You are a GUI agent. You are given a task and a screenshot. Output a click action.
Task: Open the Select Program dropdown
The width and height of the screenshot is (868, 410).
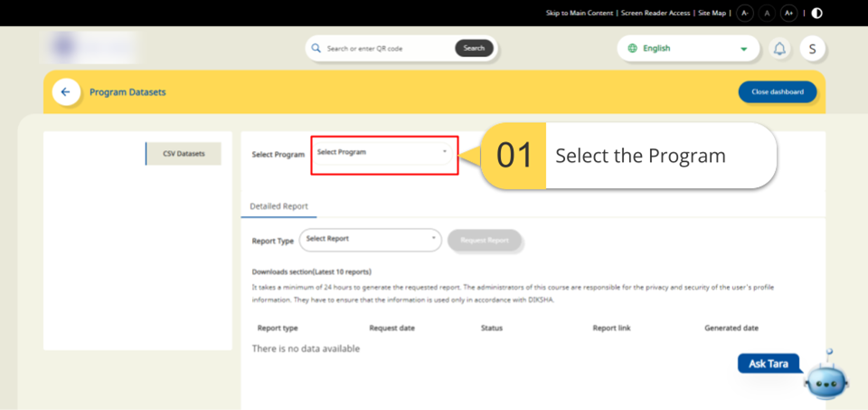383,154
